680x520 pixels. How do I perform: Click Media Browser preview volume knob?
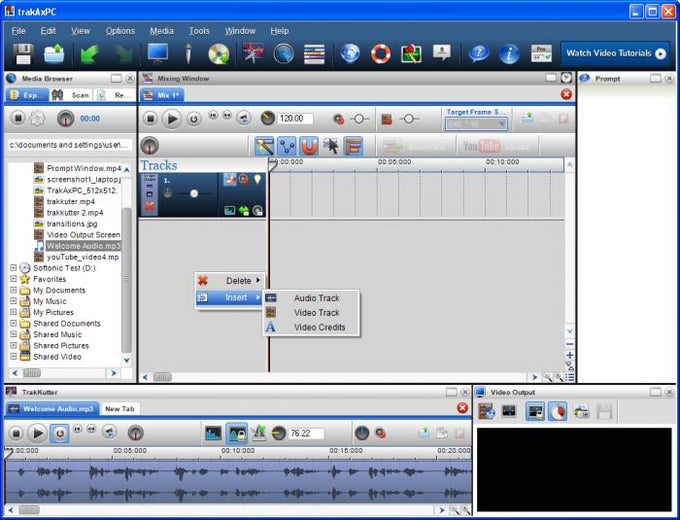(x=65, y=118)
